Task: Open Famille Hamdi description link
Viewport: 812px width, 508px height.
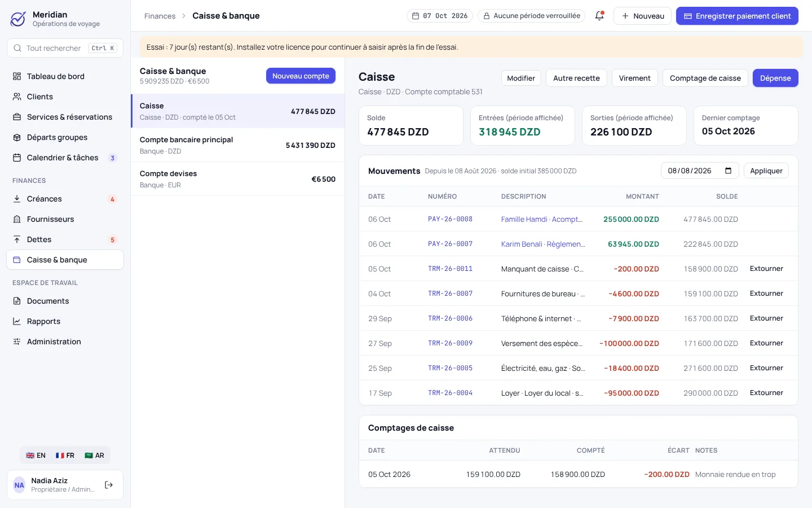Action: point(542,219)
